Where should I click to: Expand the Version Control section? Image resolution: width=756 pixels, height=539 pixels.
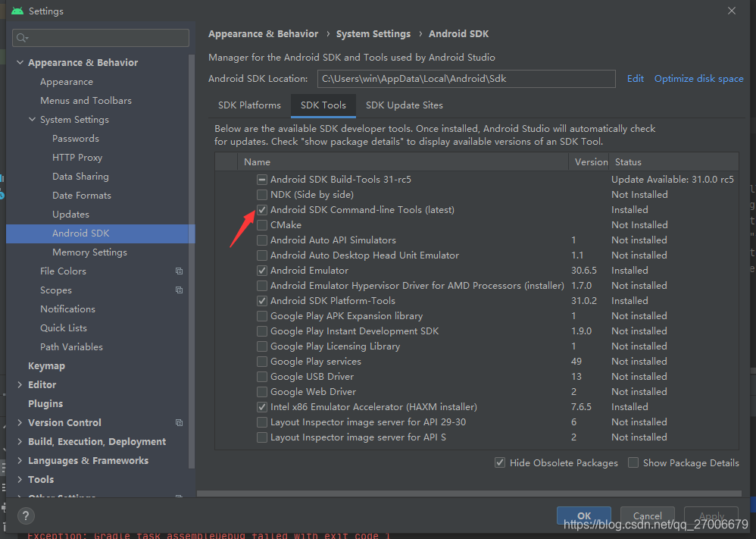pyautogui.click(x=20, y=423)
